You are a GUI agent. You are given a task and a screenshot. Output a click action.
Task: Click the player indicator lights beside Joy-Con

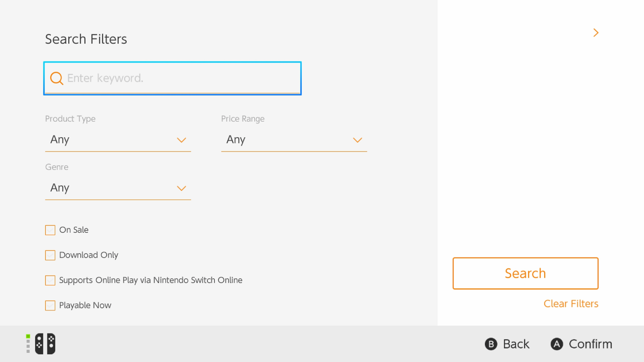click(x=28, y=344)
